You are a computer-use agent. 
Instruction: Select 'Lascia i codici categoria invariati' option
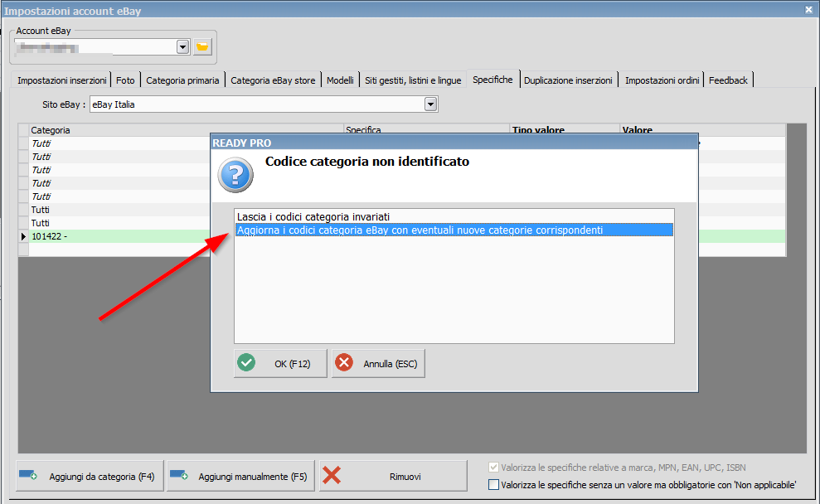point(454,216)
